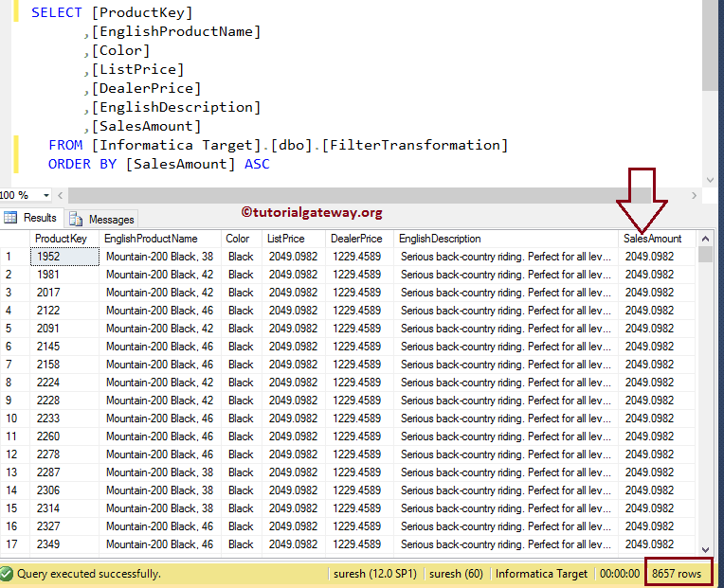This screenshot has width=724, height=588.
Task: Click the results grid scroll down arrow
Action: click(x=705, y=549)
